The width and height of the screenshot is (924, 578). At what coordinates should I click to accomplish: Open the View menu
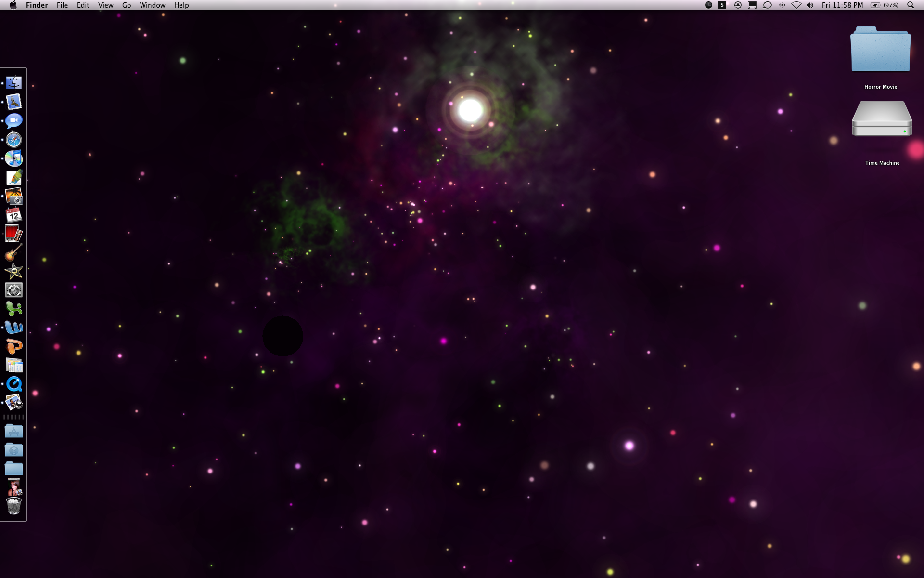click(x=105, y=5)
